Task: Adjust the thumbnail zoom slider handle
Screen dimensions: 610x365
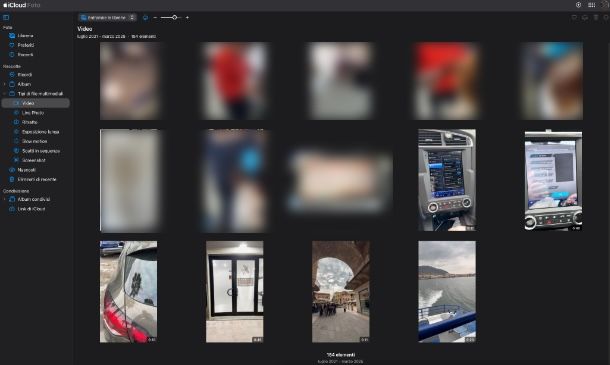Action: 175,18
